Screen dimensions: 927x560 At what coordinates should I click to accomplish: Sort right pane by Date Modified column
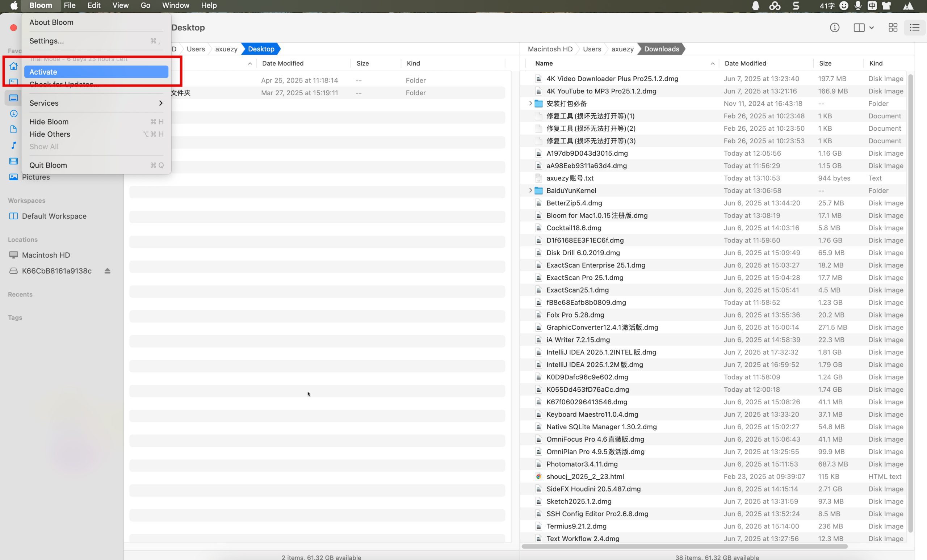point(745,63)
